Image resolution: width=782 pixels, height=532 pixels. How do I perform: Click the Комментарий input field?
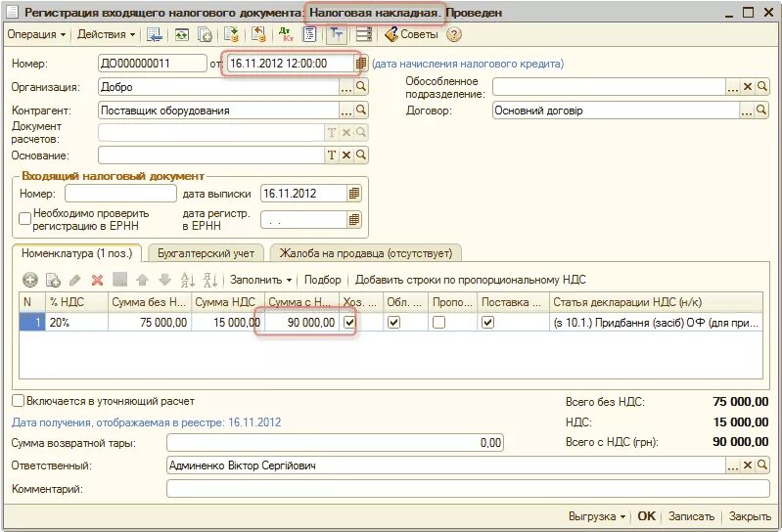(x=468, y=489)
